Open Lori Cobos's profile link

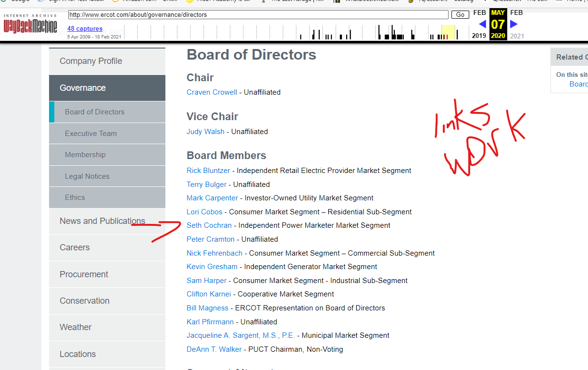204,212
